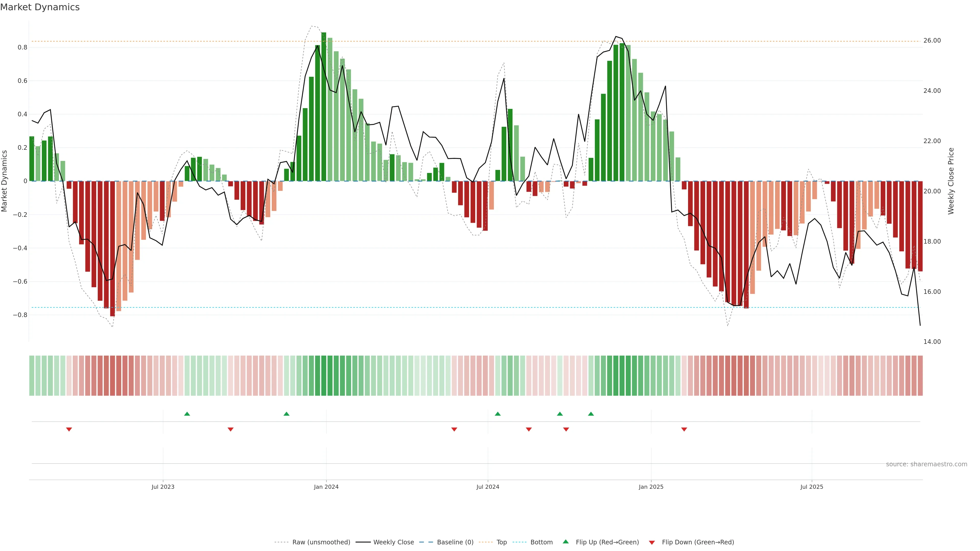Click the Flip Down red triangle legend icon

point(652,542)
